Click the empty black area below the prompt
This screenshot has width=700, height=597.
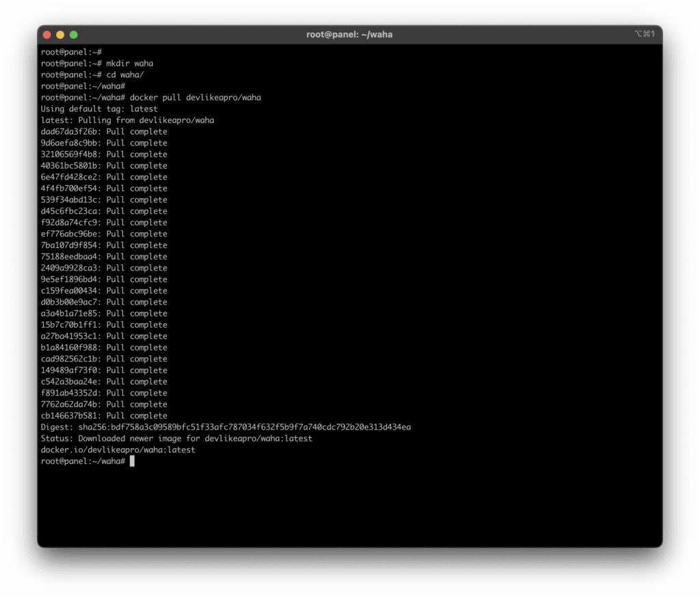[x=350, y=505]
